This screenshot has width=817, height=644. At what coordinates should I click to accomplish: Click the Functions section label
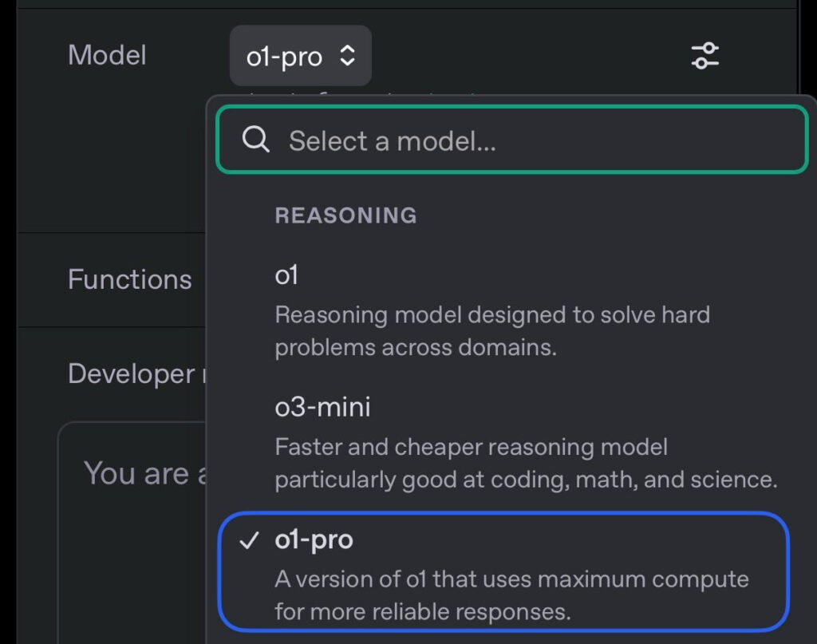129,279
